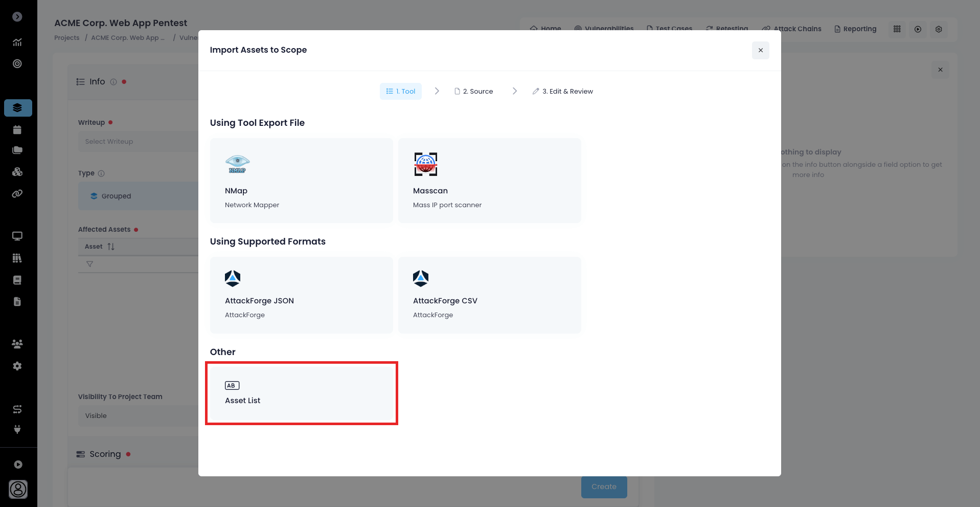This screenshot has width=980, height=507.
Task: Select AttackForge JSON import format
Action: pos(301,295)
